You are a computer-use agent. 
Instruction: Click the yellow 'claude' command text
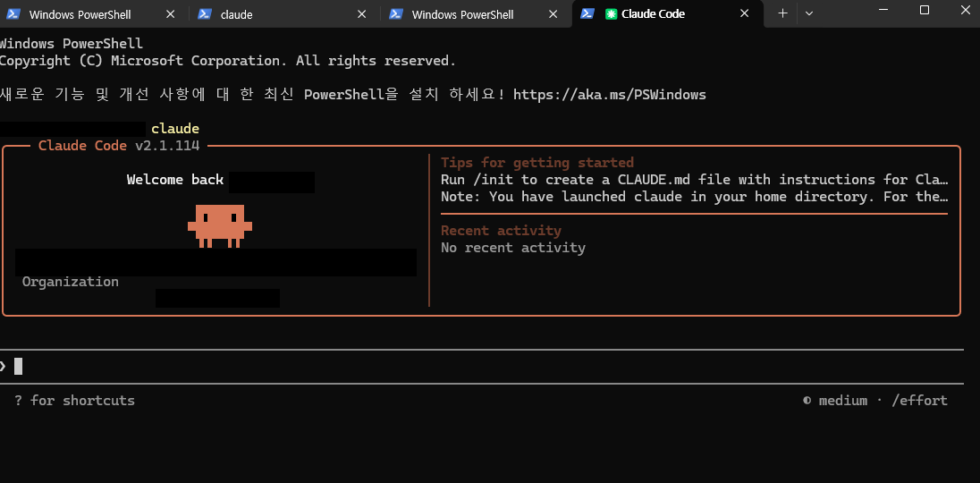[175, 129]
